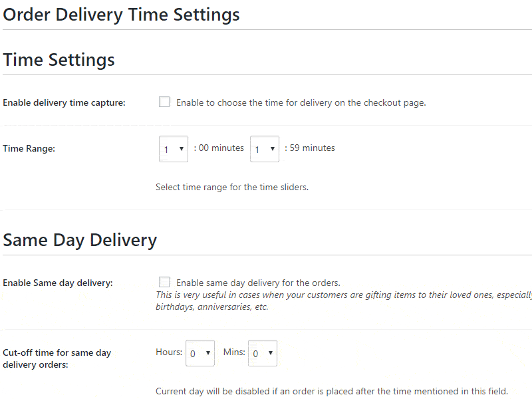The width and height of the screenshot is (532, 399).
Task: Click the 'Cut-off time for same day delivery orders' label
Action: click(57, 358)
